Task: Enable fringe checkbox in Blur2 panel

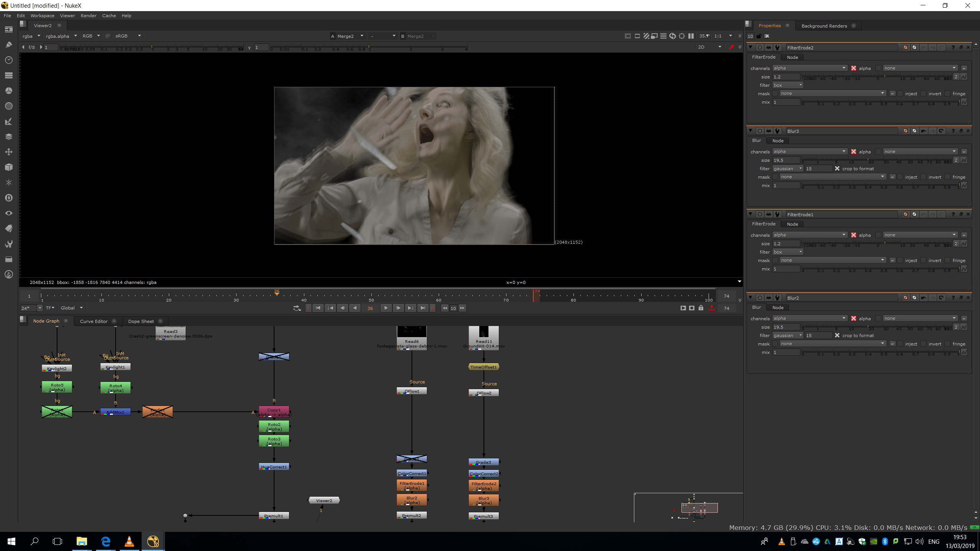Action: click(947, 344)
